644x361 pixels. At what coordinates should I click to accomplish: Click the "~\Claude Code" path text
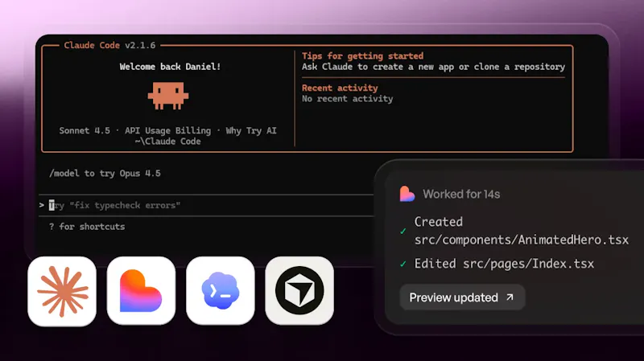tap(167, 142)
